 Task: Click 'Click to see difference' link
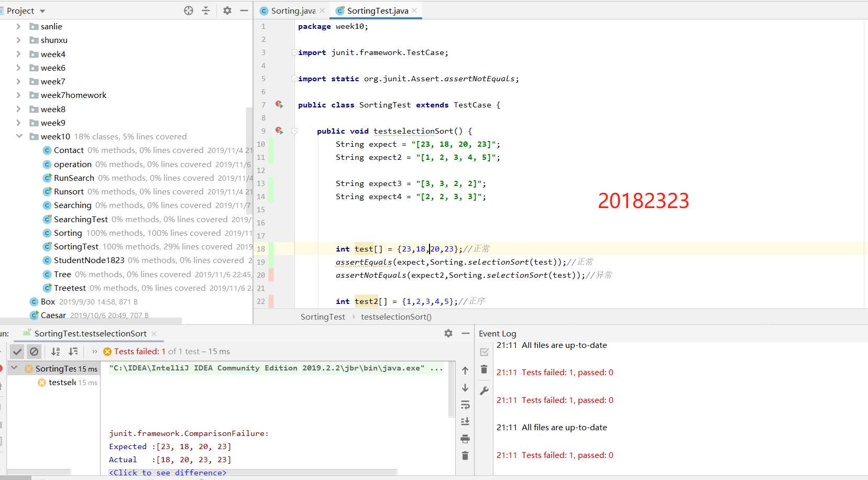(x=168, y=472)
